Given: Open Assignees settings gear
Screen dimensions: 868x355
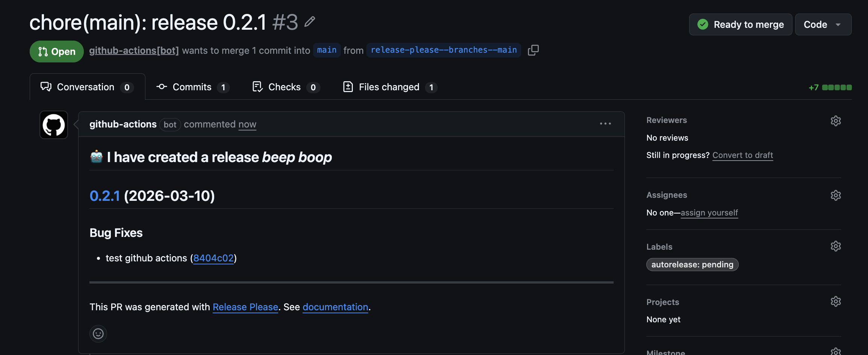Looking at the screenshot, I should coord(835,195).
